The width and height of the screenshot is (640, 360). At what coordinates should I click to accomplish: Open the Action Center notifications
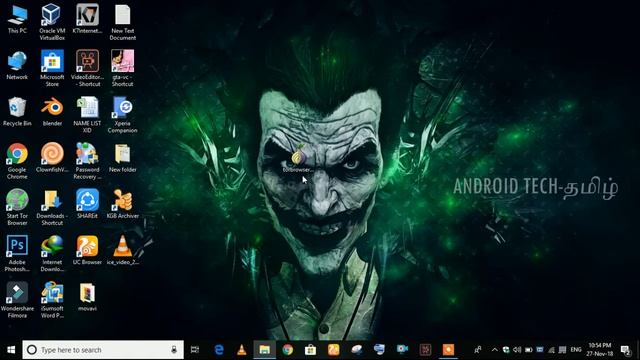tap(625, 350)
